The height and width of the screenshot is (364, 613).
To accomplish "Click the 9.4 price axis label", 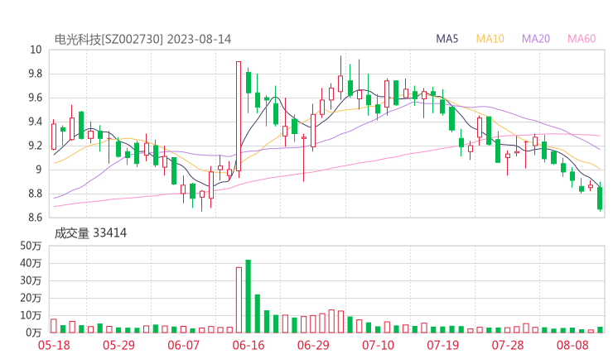I will 35,122.
